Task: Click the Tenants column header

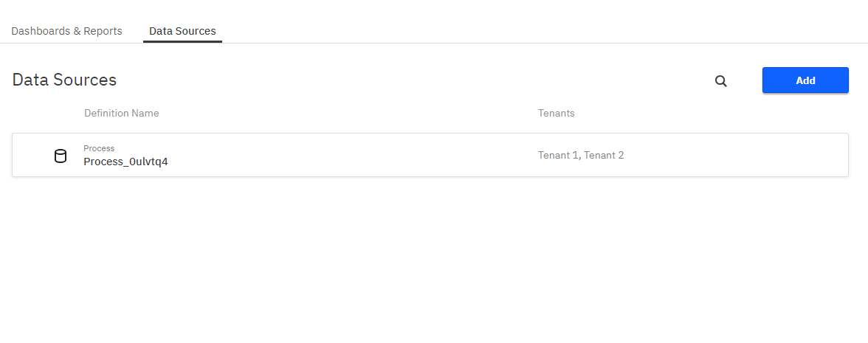Action: pyautogui.click(x=556, y=113)
